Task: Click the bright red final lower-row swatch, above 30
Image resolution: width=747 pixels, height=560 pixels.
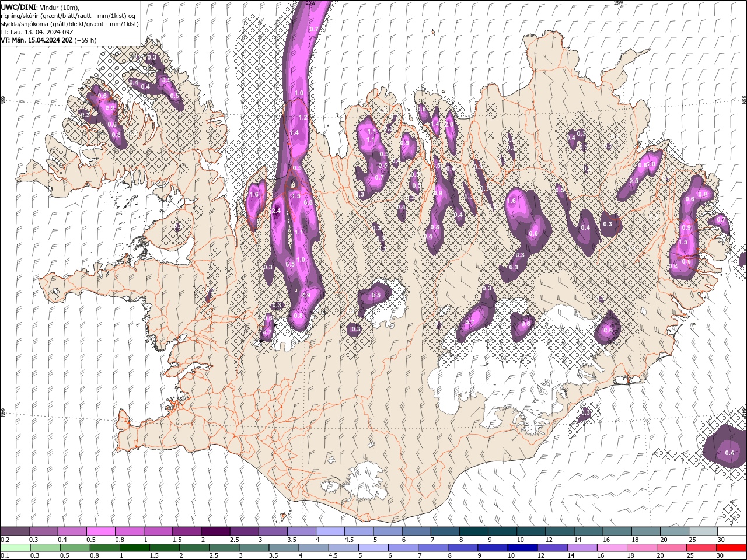Action: [731, 547]
